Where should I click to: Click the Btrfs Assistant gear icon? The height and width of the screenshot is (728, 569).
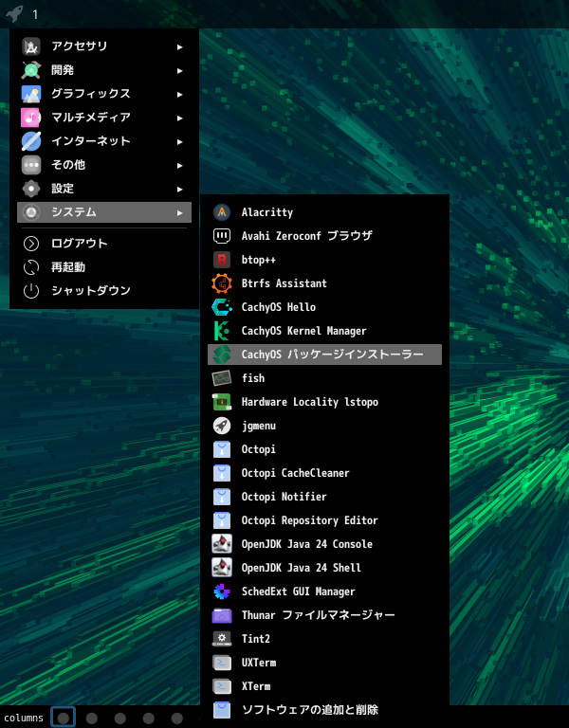[222, 283]
